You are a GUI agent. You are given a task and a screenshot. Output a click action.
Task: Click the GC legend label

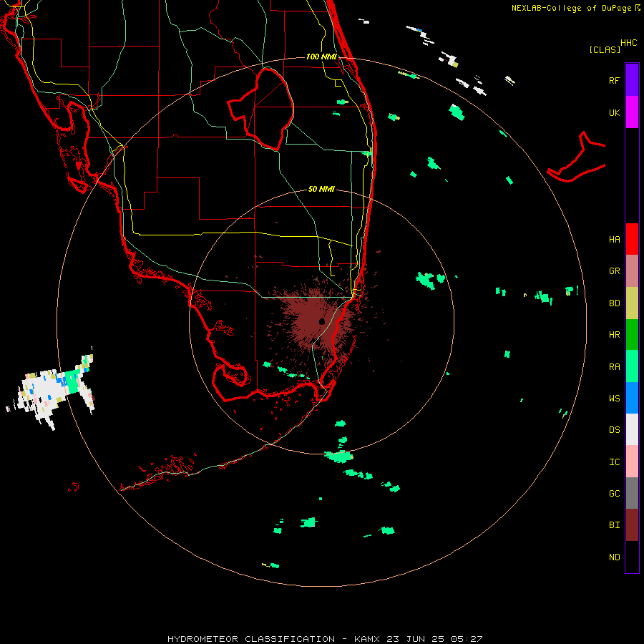pyautogui.click(x=614, y=494)
